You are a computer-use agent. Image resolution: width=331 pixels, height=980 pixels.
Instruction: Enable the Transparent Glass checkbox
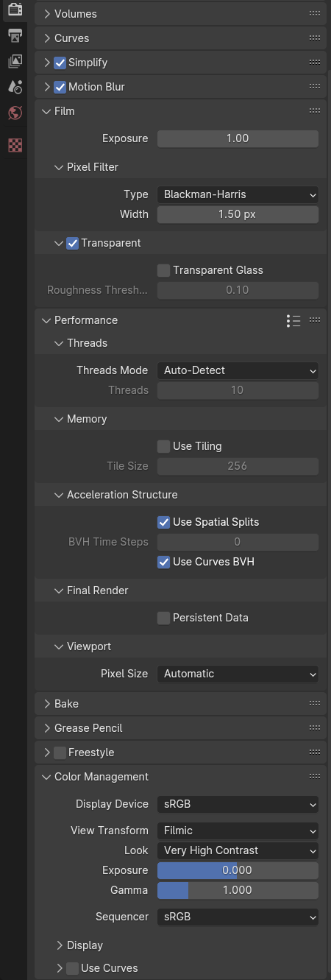163,270
